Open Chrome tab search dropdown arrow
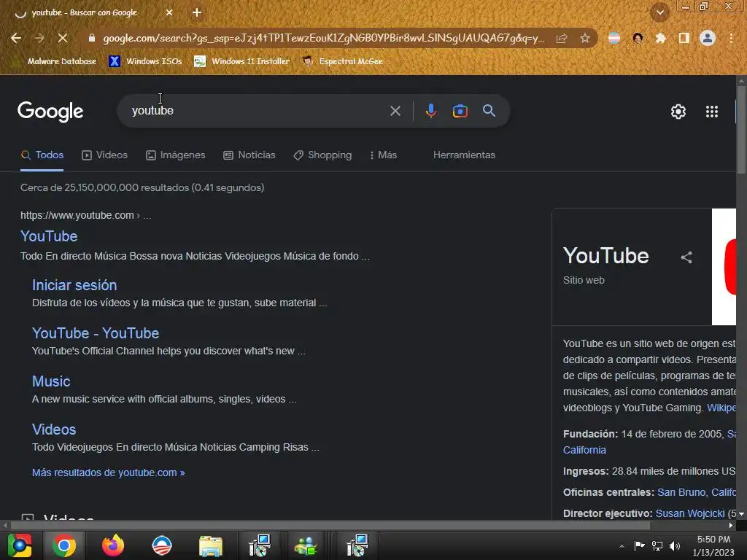Viewport: 747px width, 560px height. click(x=660, y=13)
